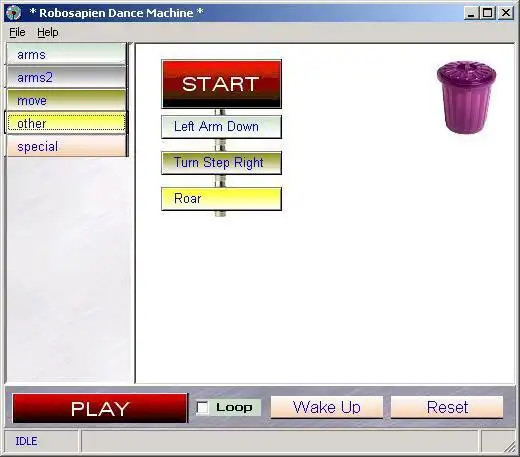This screenshot has height=457, width=520.
Task: Click the IDLE status text
Action: [26, 441]
